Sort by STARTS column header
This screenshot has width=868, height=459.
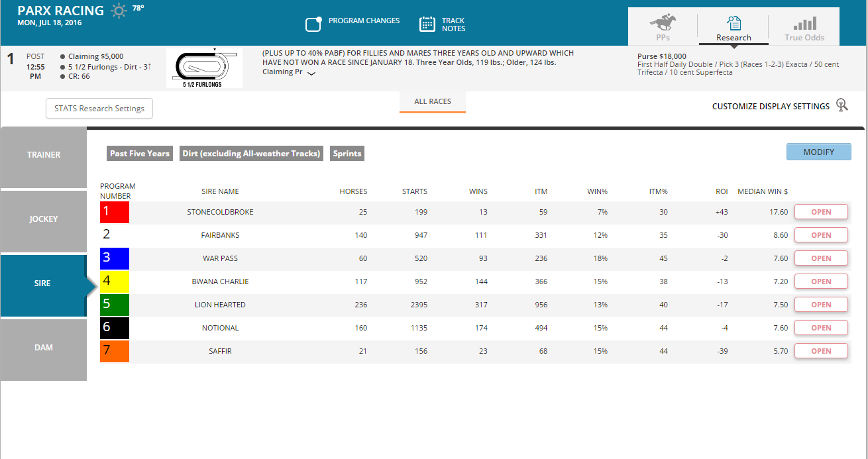[x=415, y=191]
